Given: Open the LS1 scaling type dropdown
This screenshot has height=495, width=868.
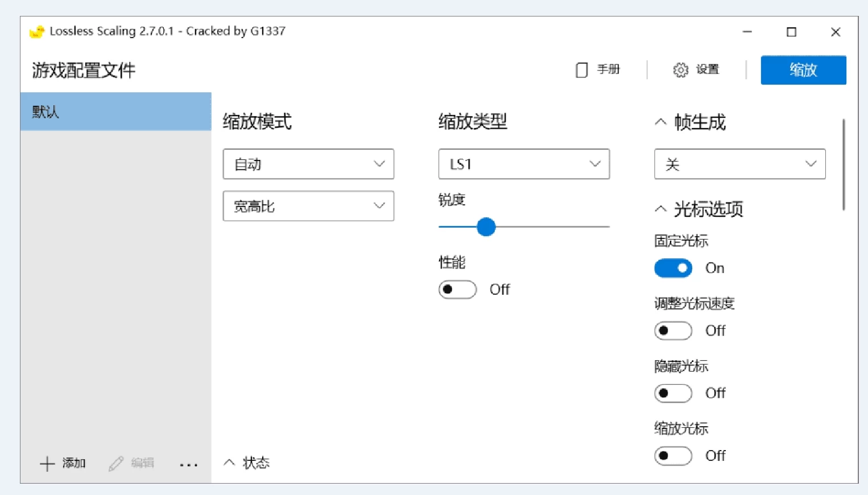Looking at the screenshot, I should pos(524,164).
